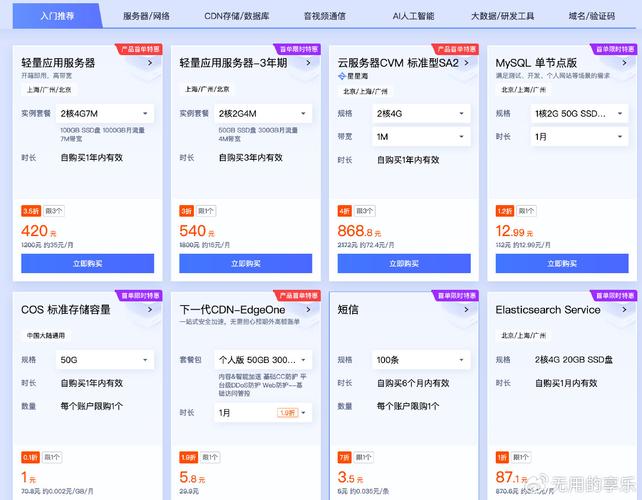Expand the 2核4G7M instance package dropdown
642x500 pixels.
coord(105,113)
